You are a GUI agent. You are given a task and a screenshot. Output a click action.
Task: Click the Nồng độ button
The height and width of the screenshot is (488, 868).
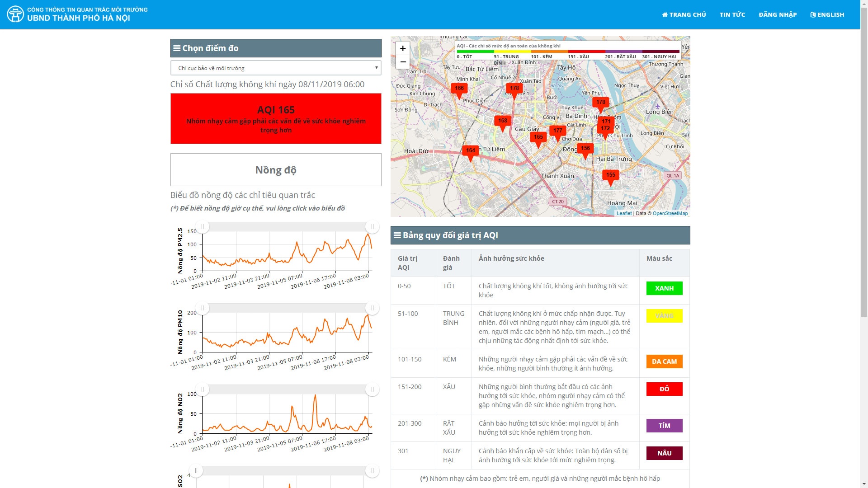point(276,170)
